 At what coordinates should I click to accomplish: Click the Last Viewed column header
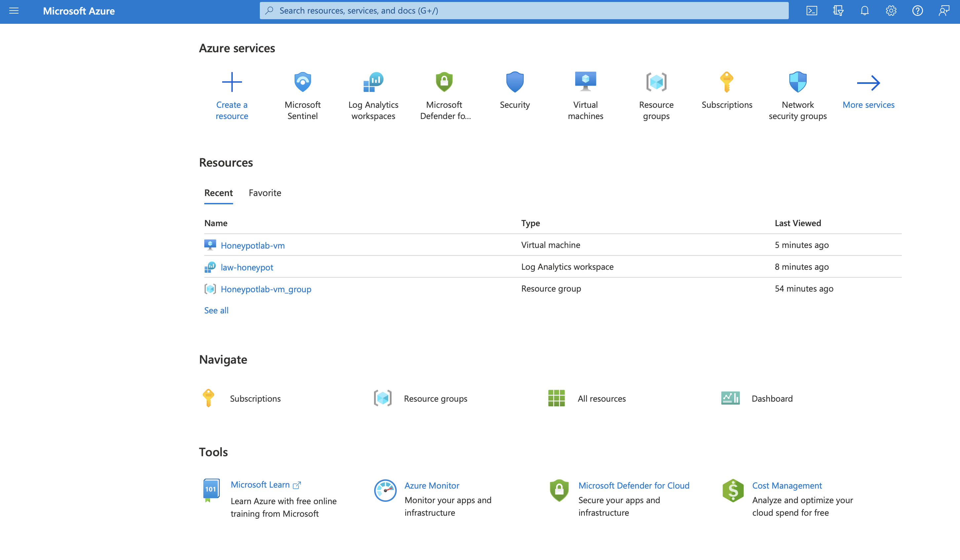(798, 223)
